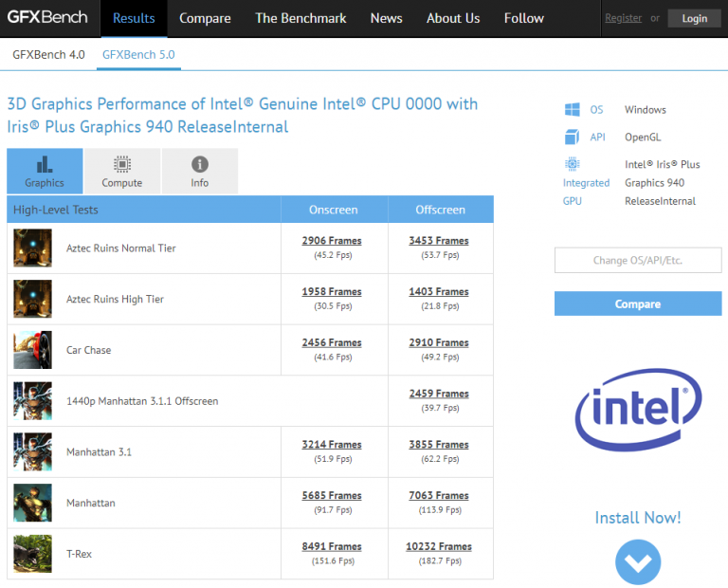This screenshot has height=588, width=728.
Task: Click the Car Chase label
Action: tap(89, 350)
